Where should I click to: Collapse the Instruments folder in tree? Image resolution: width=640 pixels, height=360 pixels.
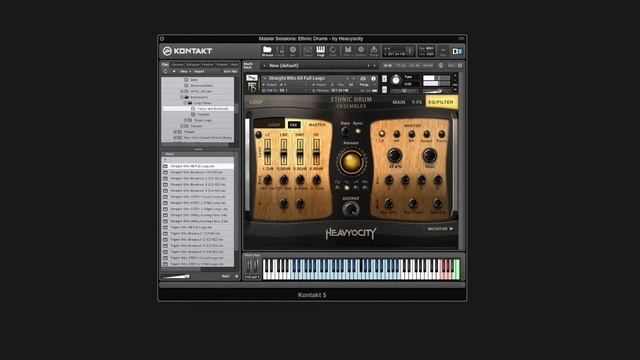(x=182, y=97)
